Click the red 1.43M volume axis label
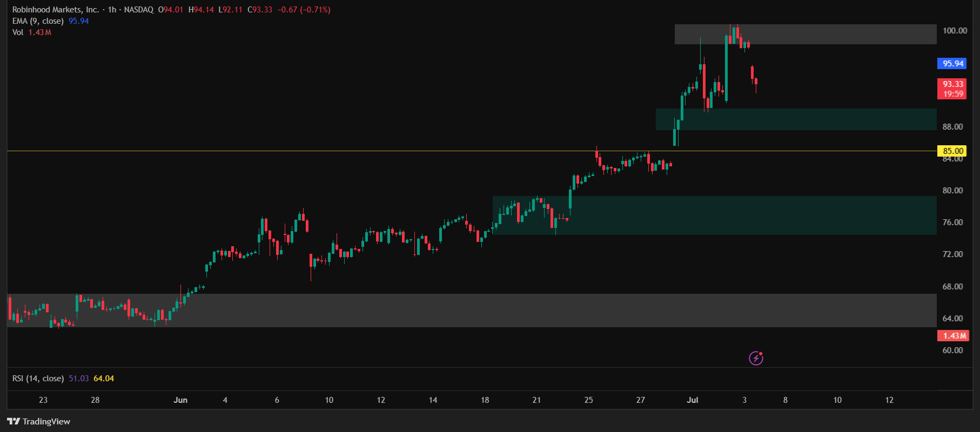The image size is (980, 432). click(954, 336)
